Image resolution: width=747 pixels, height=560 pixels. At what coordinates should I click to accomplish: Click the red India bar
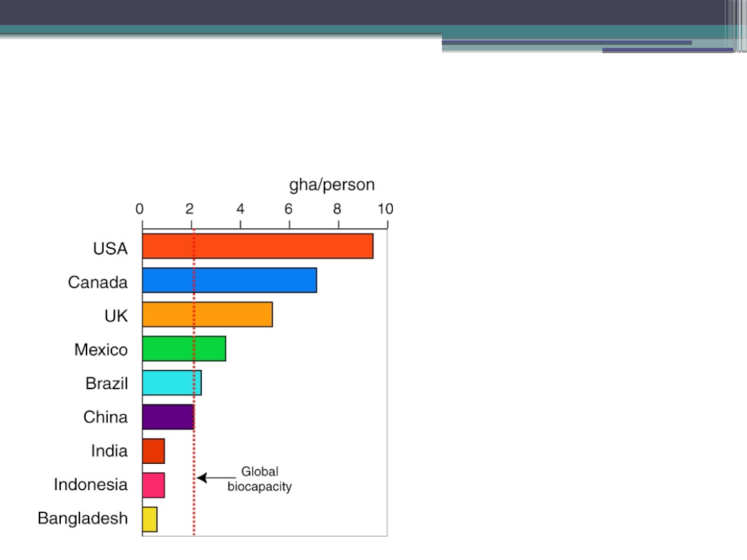click(x=154, y=451)
